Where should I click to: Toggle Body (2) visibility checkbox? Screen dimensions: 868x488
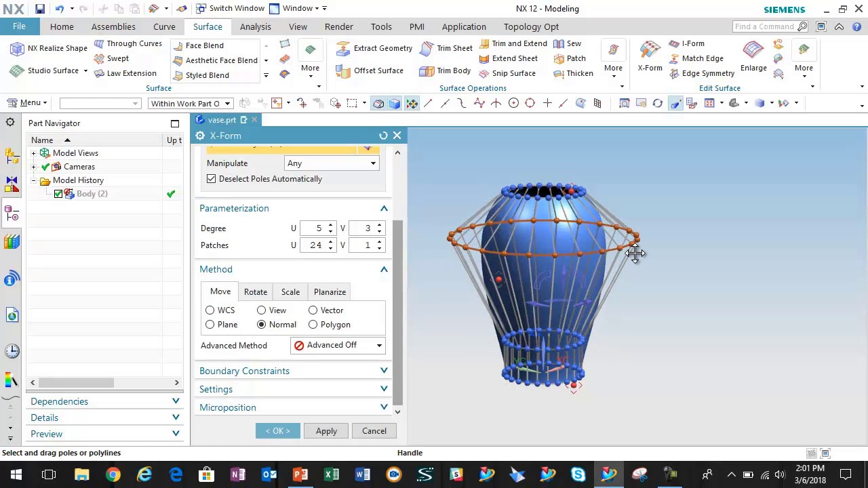tap(58, 194)
